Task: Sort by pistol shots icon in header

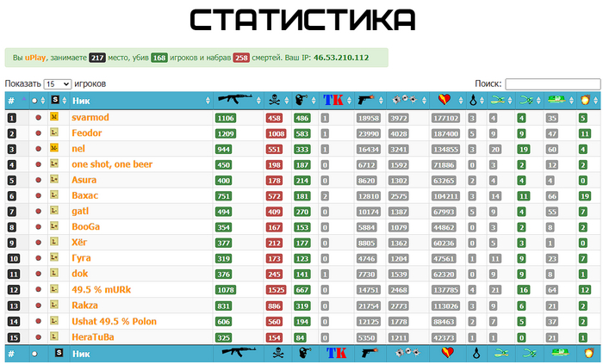Action: coord(366,100)
